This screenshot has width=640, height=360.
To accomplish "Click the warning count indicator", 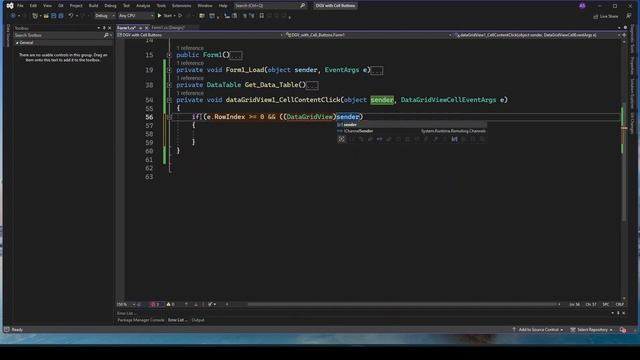I will [x=171, y=304].
